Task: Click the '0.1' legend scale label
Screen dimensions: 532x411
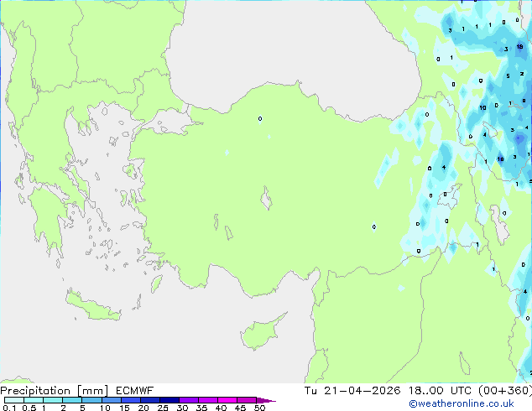Action: (9, 408)
